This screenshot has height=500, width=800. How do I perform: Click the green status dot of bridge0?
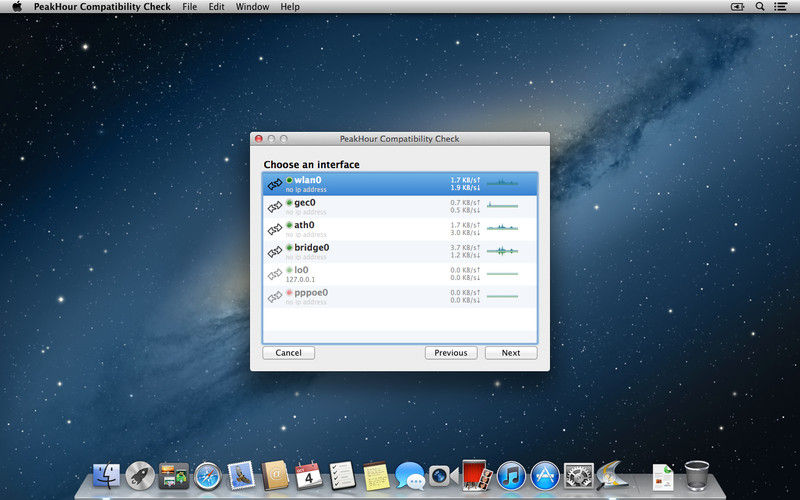coord(289,247)
